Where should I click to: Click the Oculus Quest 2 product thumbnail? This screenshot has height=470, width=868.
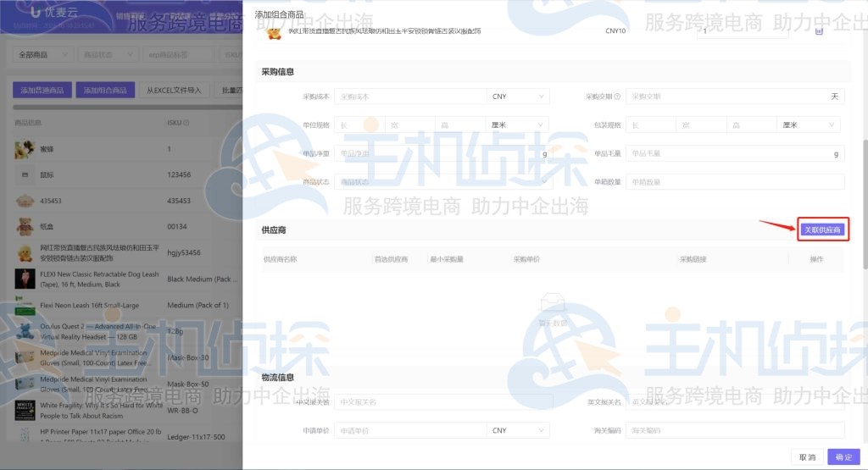(25, 331)
